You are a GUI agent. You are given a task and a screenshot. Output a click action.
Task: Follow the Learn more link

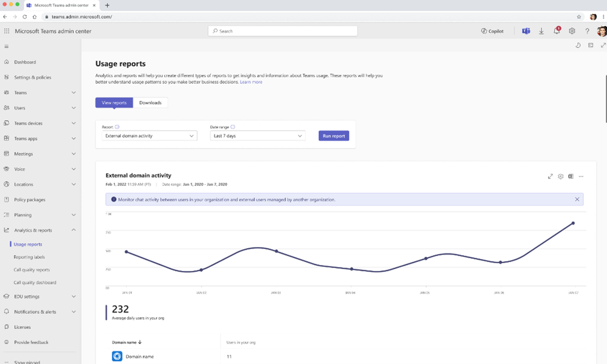tap(251, 82)
